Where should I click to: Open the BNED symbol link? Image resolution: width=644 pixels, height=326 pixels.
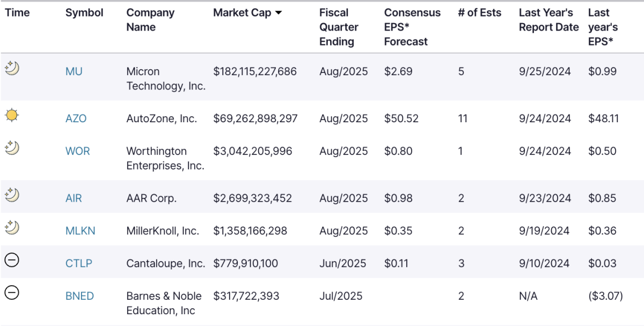[x=79, y=296]
